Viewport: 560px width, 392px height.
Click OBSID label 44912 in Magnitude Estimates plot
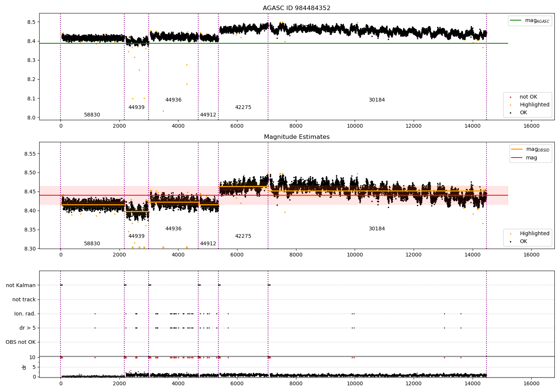pos(208,244)
